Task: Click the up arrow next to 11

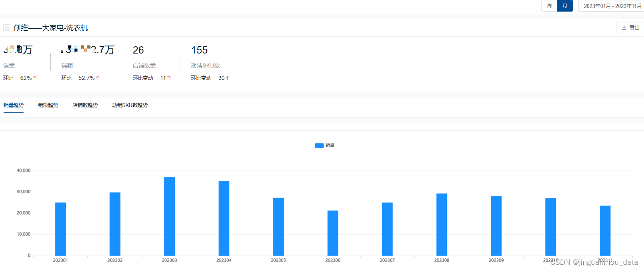Action: click(x=169, y=78)
